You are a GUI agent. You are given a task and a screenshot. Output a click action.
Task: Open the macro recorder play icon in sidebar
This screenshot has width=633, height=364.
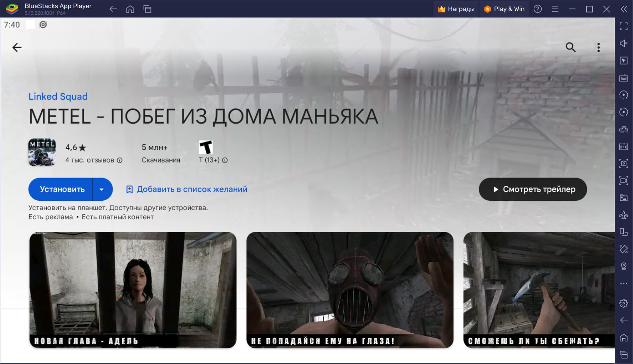pos(624,95)
